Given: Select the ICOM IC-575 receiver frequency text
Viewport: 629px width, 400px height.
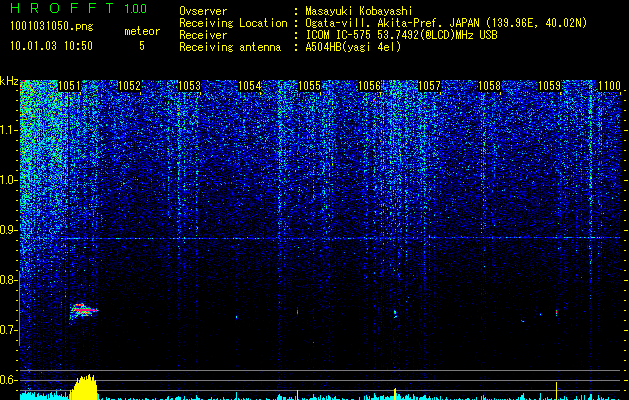Looking at the screenshot, I should [x=401, y=35].
